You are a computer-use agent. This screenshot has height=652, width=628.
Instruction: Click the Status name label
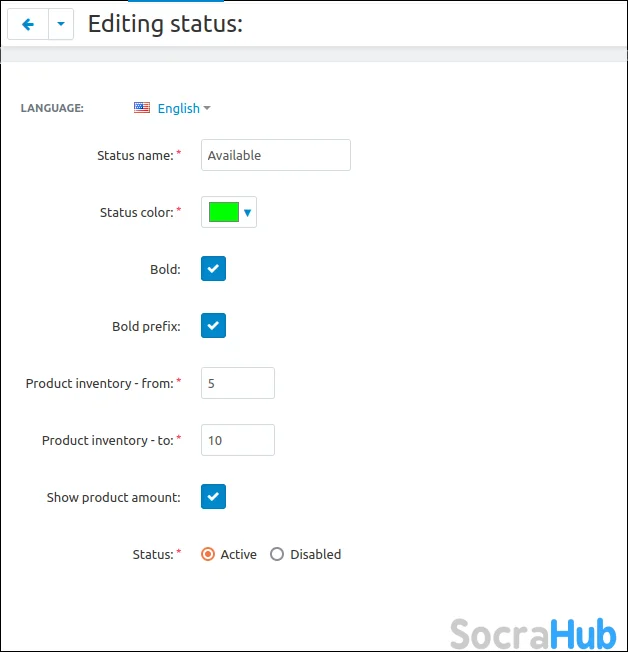point(135,155)
